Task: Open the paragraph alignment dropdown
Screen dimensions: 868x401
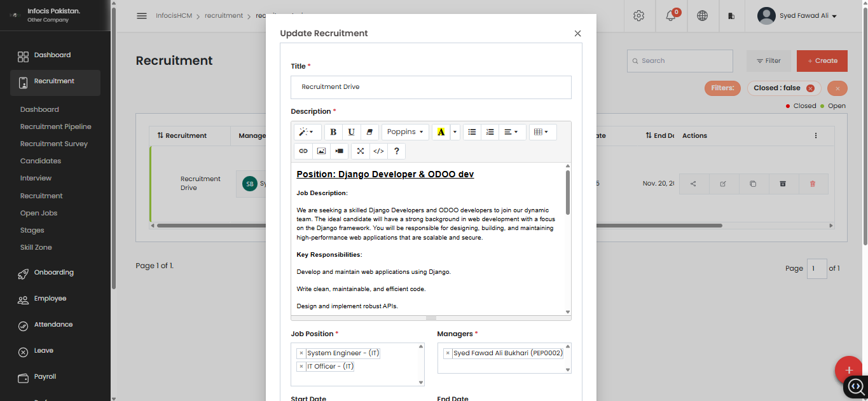Action: (511, 132)
